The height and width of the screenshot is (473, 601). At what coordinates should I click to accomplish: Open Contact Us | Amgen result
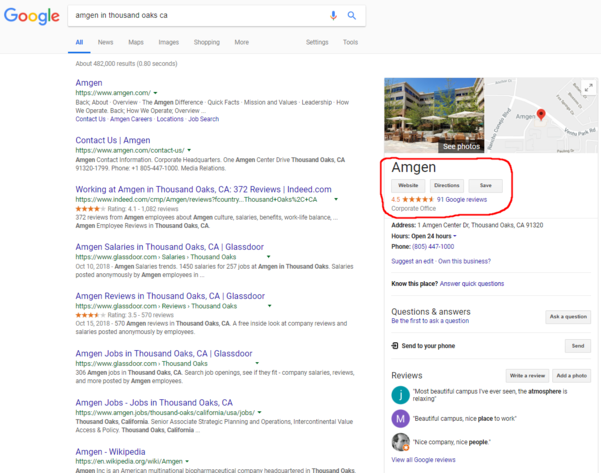pos(113,140)
